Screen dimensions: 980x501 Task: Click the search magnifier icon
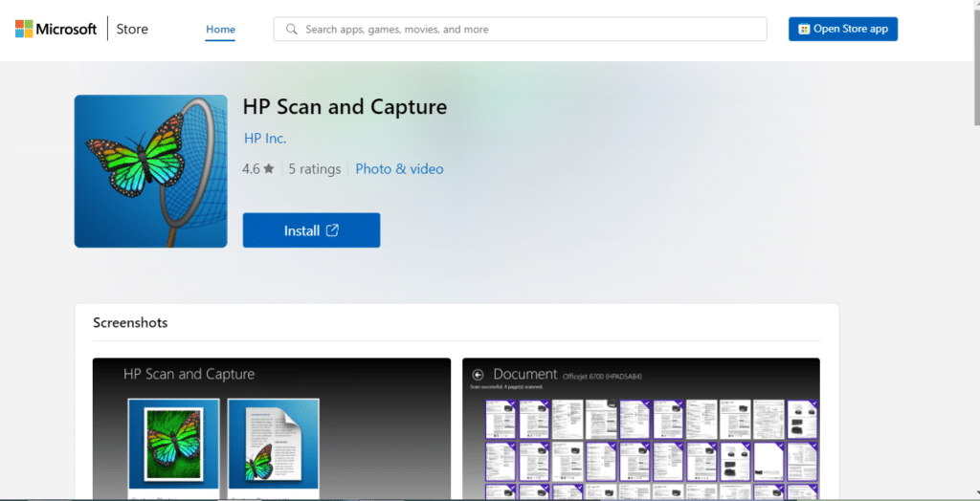291,29
